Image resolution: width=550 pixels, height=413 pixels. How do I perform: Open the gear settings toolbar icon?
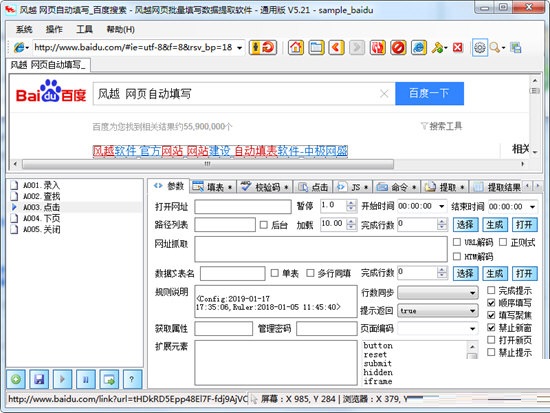pos(480,47)
